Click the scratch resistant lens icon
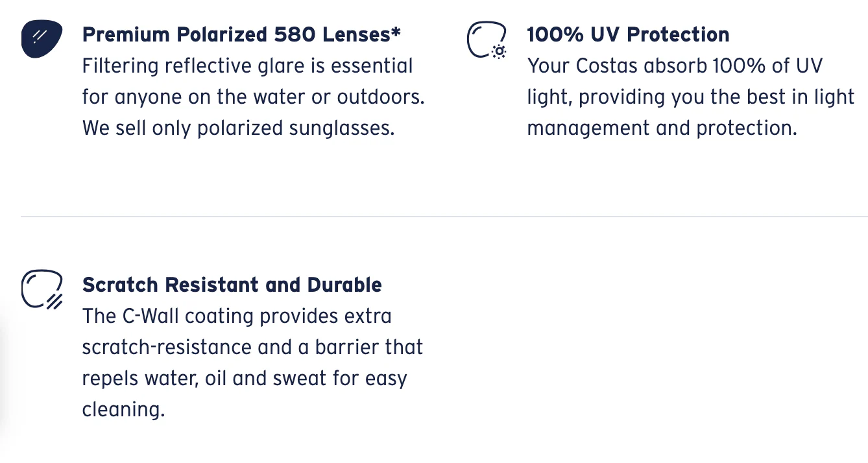 (42, 289)
